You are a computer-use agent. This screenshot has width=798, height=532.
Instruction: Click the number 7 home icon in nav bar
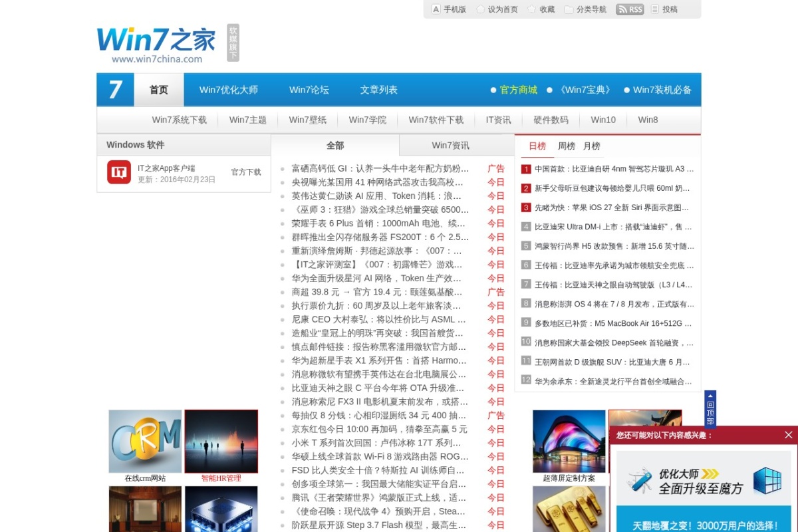pos(116,90)
